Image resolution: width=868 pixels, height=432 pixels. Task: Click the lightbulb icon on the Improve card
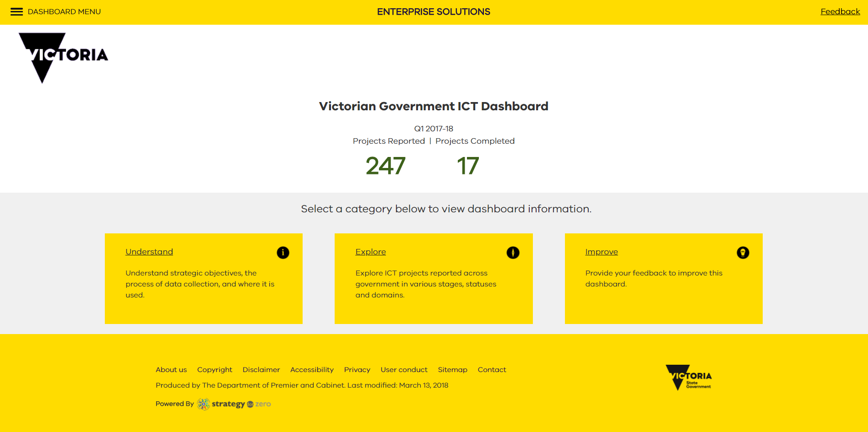(743, 252)
